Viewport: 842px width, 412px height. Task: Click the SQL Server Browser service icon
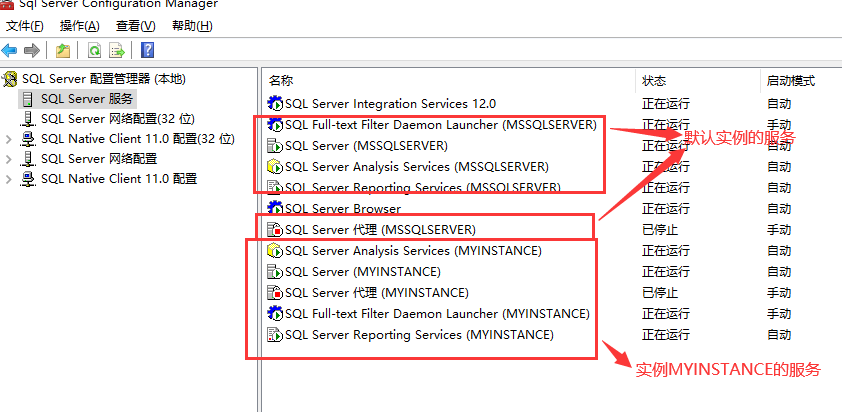(275, 208)
